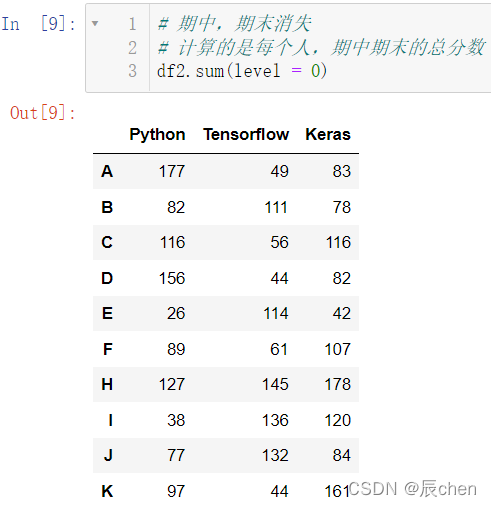Click the Tensorflow column header
Image resolution: width=491 pixels, height=507 pixels.
(x=246, y=135)
